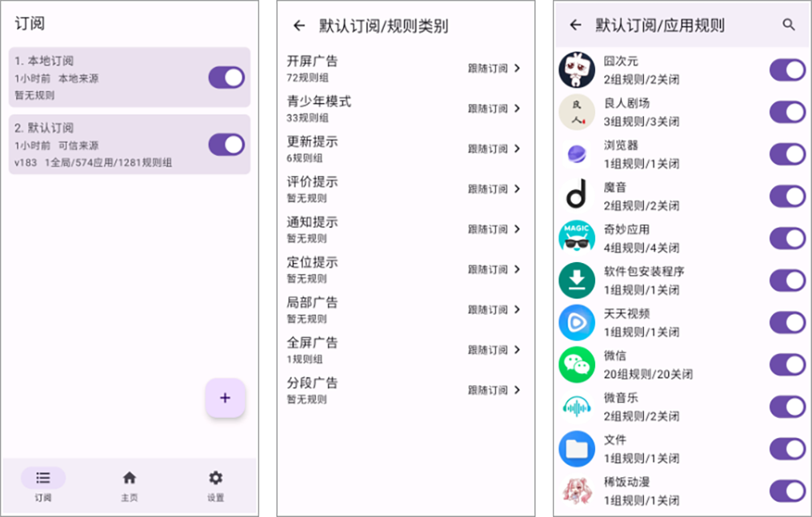Screen dimensions: 812x517
Task: Switch to the 主页 tab
Action: 130,485
